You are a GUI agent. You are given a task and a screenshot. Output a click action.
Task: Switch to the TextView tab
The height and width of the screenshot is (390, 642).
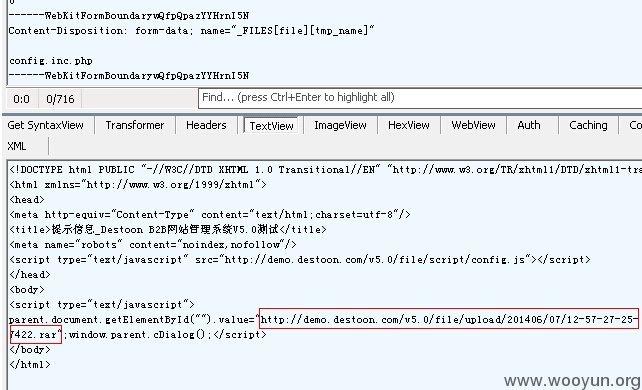271,126
